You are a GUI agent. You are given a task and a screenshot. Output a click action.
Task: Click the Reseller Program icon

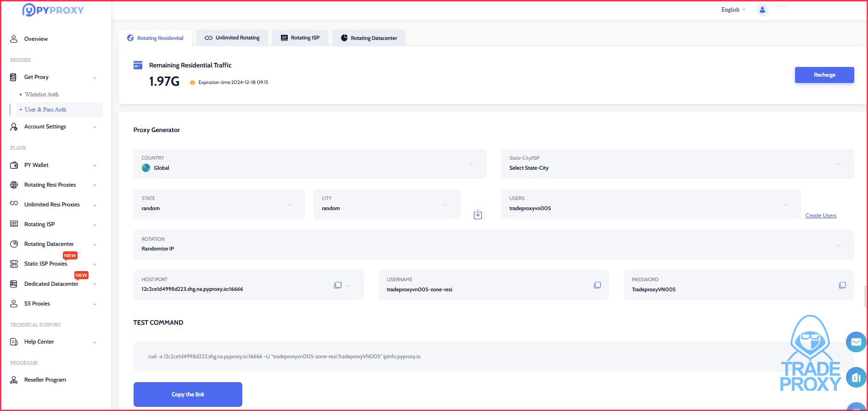[x=14, y=380]
